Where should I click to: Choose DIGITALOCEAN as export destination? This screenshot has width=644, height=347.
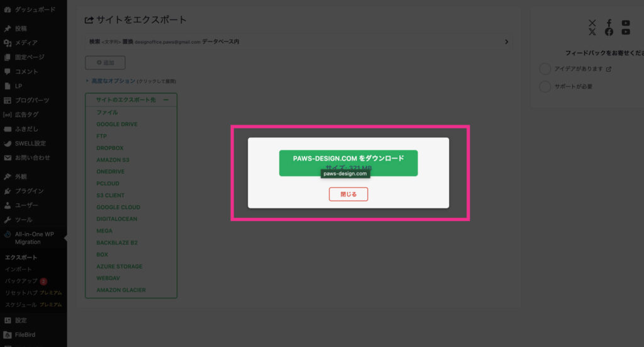click(x=116, y=219)
